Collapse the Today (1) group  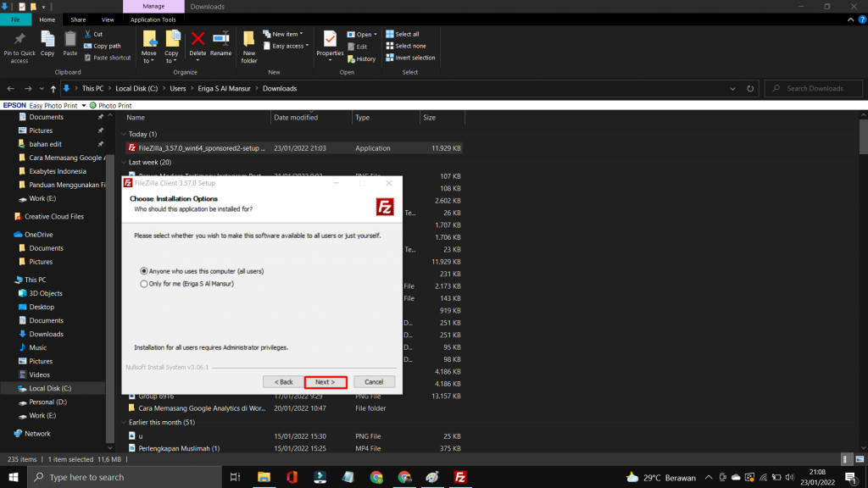coord(125,134)
